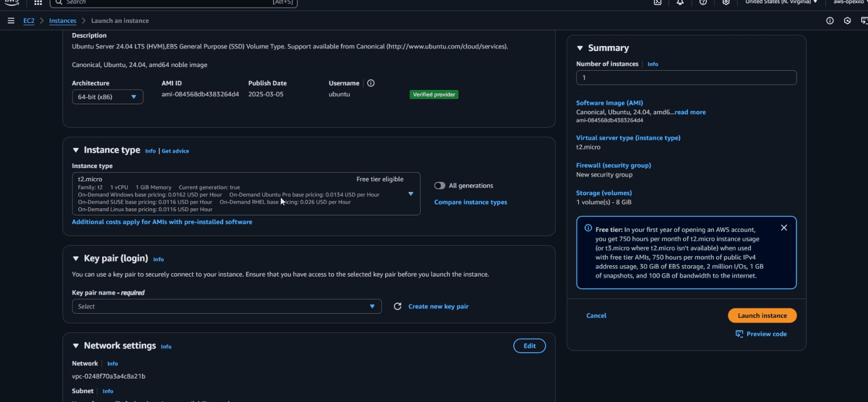The image size is (868, 402).
Task: Click Create new key pair
Action: tap(438, 306)
